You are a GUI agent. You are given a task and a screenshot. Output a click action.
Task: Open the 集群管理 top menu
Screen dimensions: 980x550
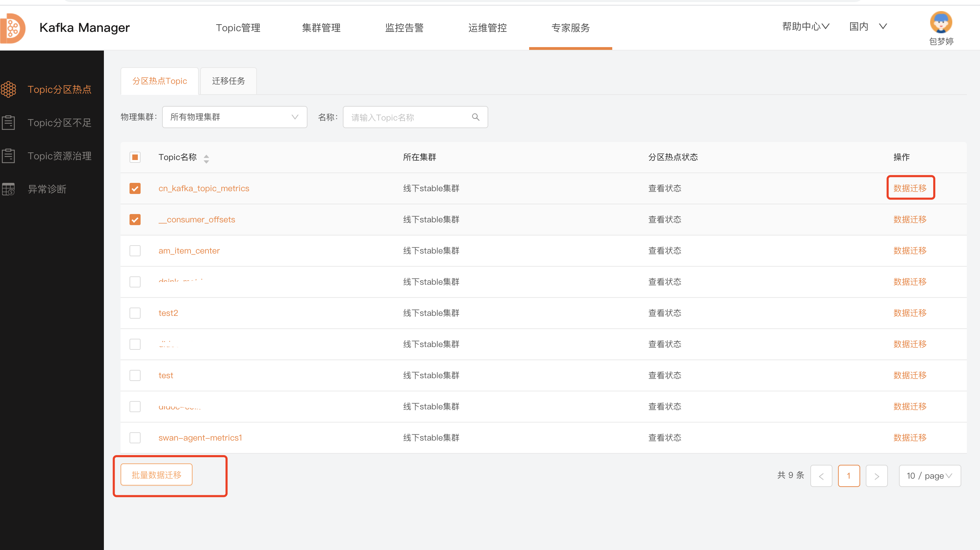pos(321,28)
